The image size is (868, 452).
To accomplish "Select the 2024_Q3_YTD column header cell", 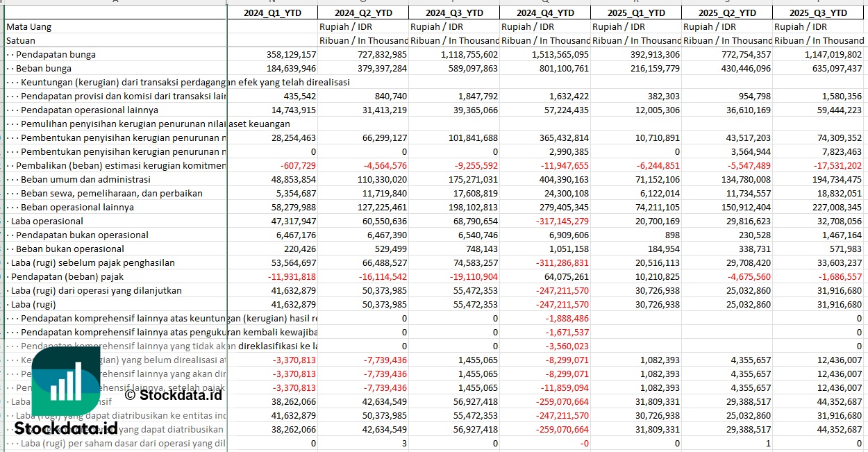I will (x=454, y=12).
